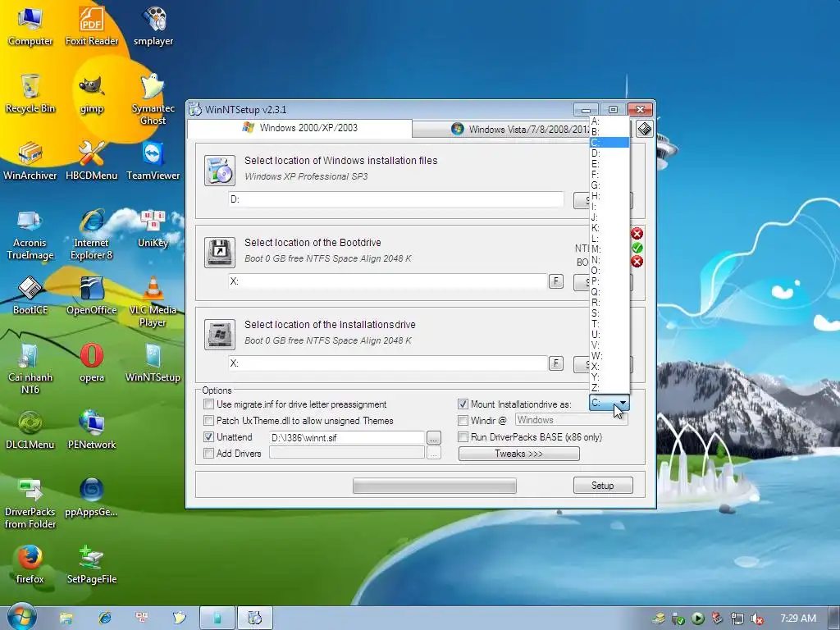Edit Windows installation files path field

396,199
